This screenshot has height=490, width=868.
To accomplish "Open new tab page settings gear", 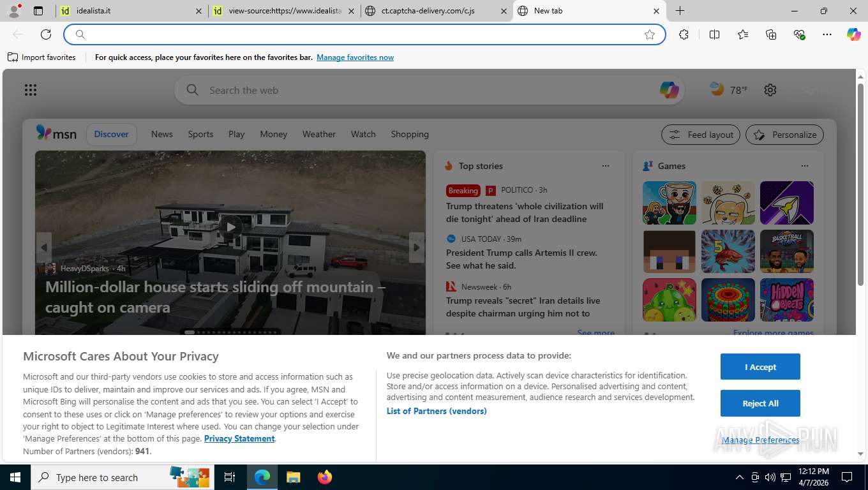I will pos(770,90).
